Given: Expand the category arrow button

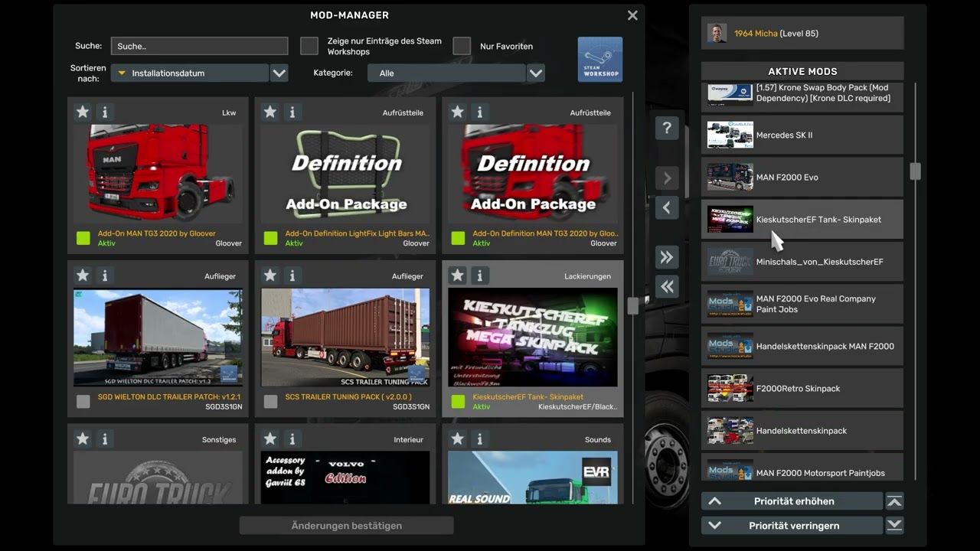Looking at the screenshot, I should click(536, 73).
